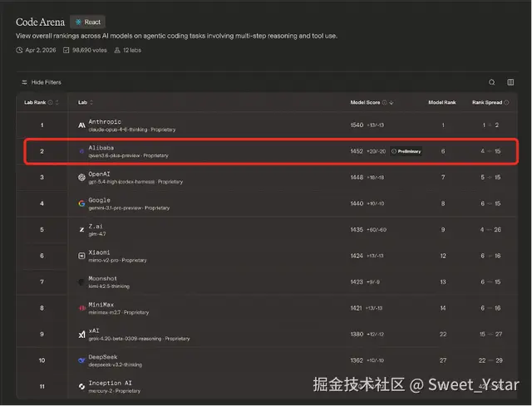Click the score 1452 in Alibaba row
The height and width of the screenshot is (406, 532).
click(357, 151)
